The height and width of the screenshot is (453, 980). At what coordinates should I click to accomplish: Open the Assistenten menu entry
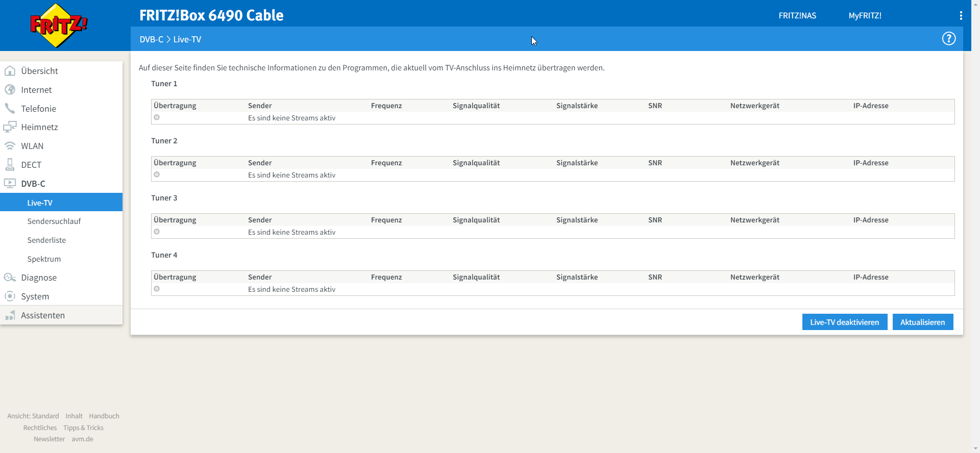pyautogui.click(x=61, y=315)
